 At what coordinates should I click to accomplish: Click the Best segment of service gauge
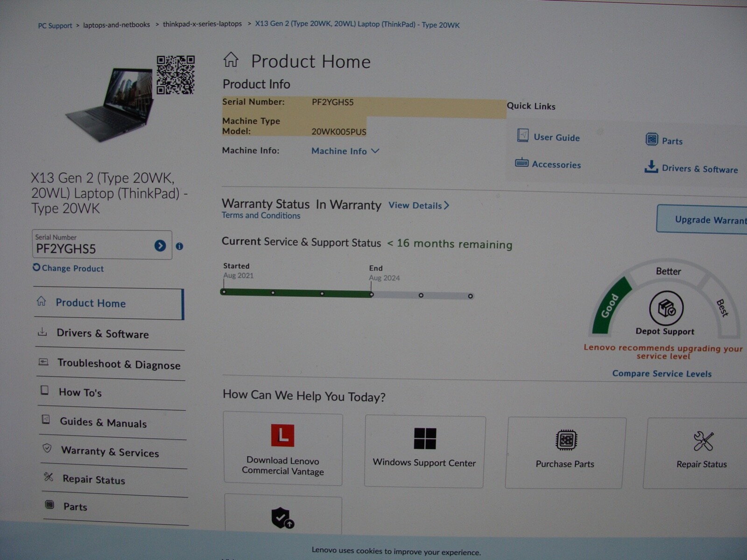[x=723, y=307]
